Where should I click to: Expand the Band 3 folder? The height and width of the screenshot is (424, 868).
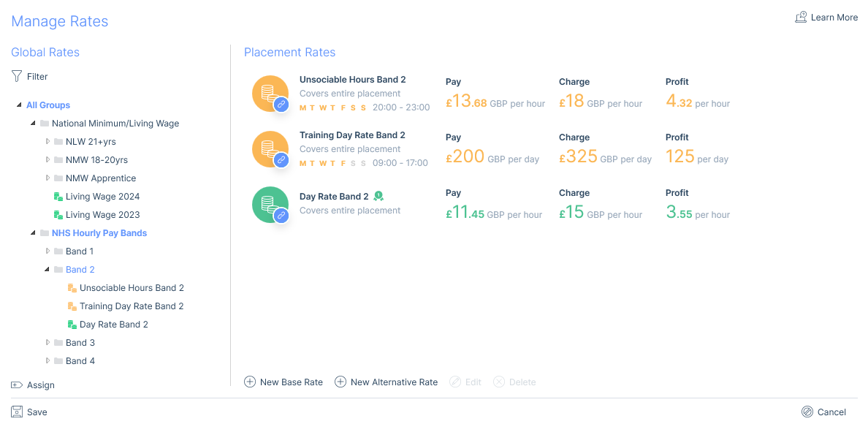(x=48, y=343)
